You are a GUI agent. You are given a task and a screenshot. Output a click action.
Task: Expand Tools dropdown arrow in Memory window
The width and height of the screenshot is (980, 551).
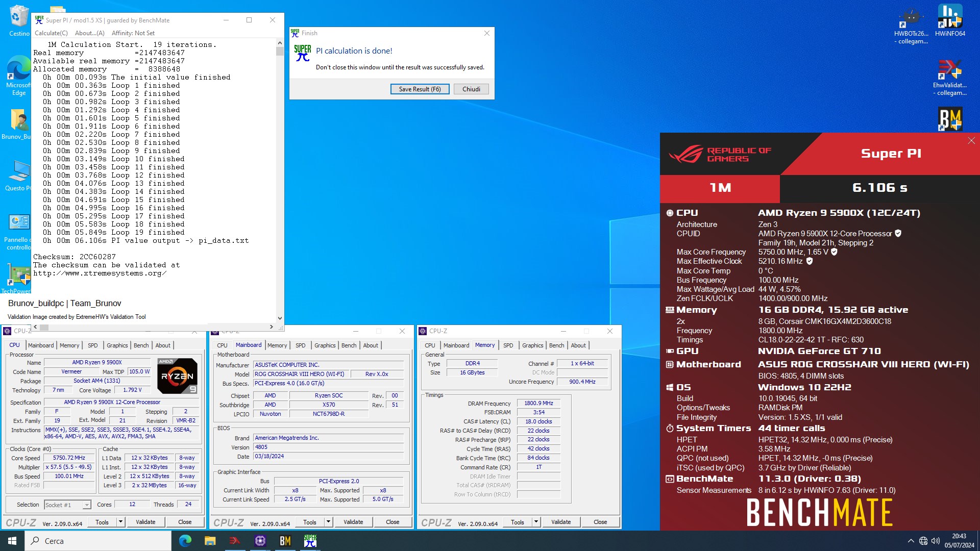(x=536, y=522)
